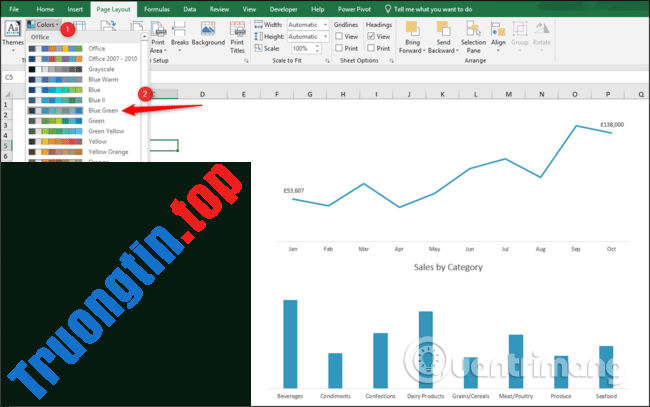650x407 pixels.
Task: Open the Height Automatic dropdown
Action: 325,36
